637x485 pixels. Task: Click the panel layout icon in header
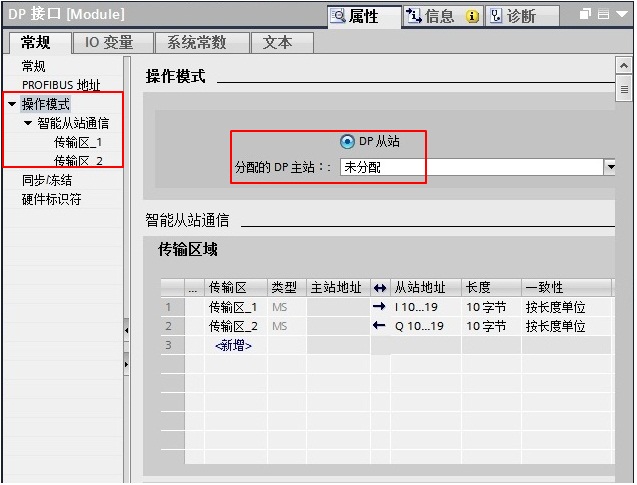(603, 14)
